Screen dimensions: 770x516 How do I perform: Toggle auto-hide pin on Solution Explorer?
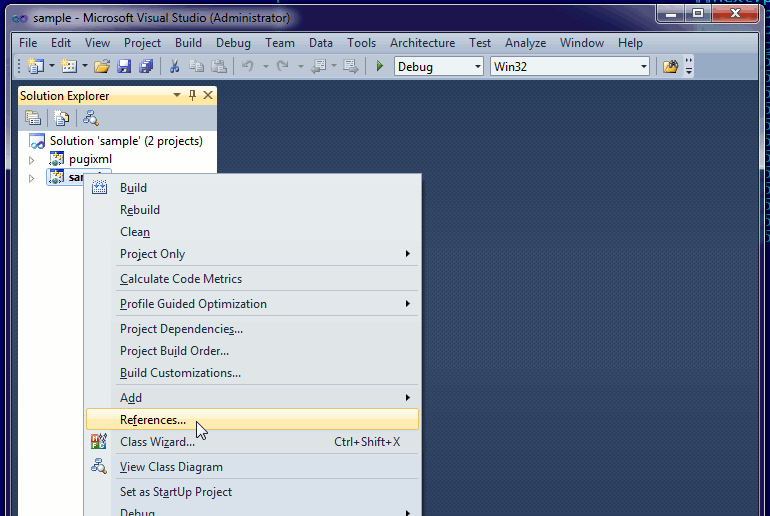[193, 95]
